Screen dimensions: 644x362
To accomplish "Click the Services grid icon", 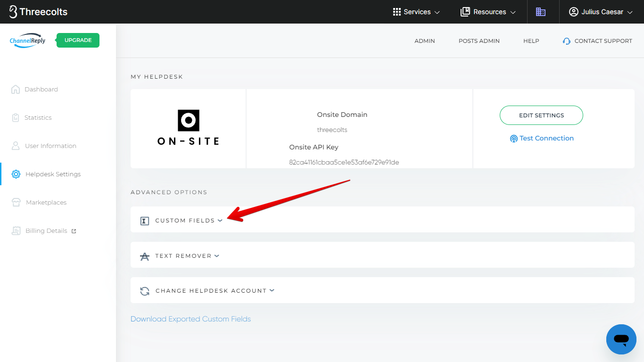I will (397, 12).
